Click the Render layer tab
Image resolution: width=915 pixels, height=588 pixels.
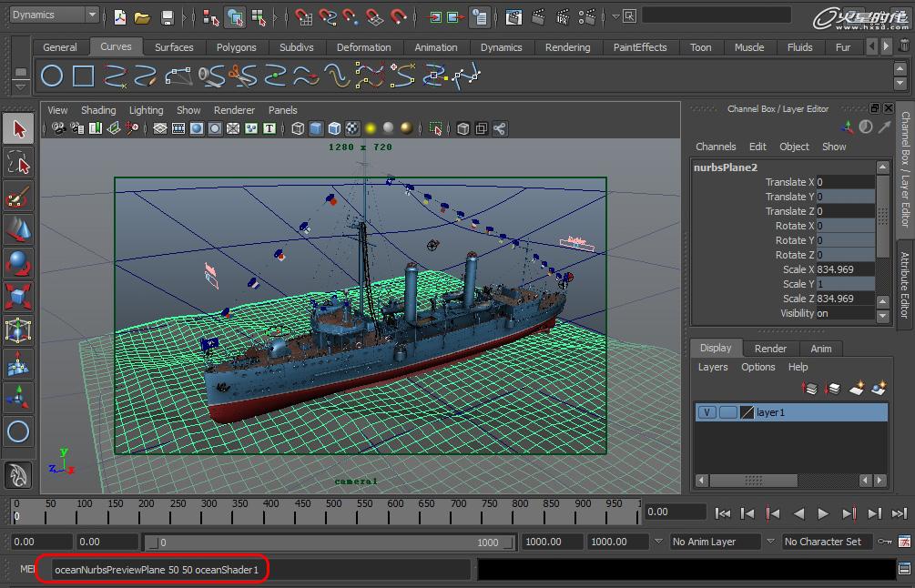coord(770,348)
